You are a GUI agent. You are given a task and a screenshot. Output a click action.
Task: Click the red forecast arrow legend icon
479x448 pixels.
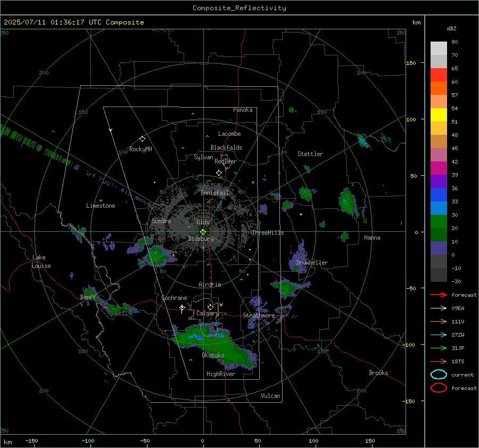pyautogui.click(x=439, y=295)
